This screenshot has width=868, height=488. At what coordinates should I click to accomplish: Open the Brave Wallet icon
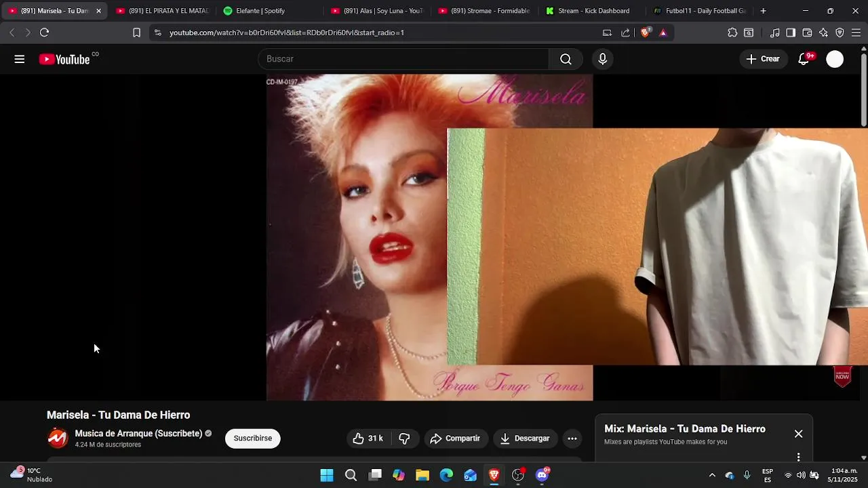pyautogui.click(x=807, y=33)
